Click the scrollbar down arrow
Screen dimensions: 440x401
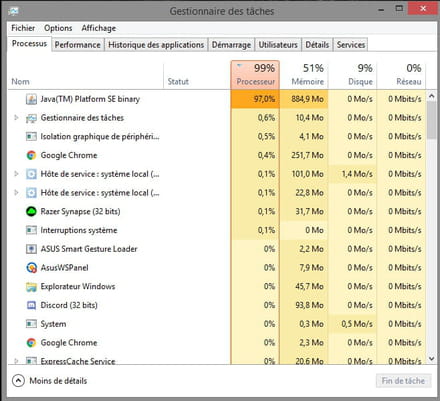coord(432,359)
